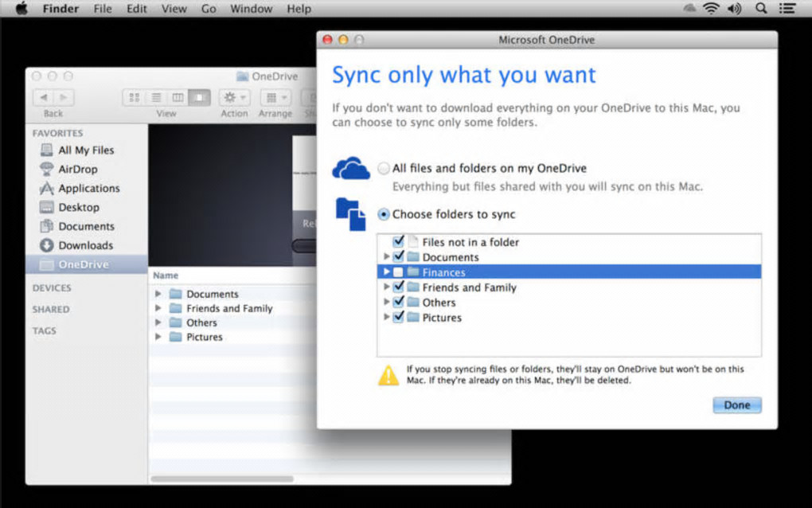Uncheck Others folder sync checkbox
The height and width of the screenshot is (508, 812).
point(398,302)
